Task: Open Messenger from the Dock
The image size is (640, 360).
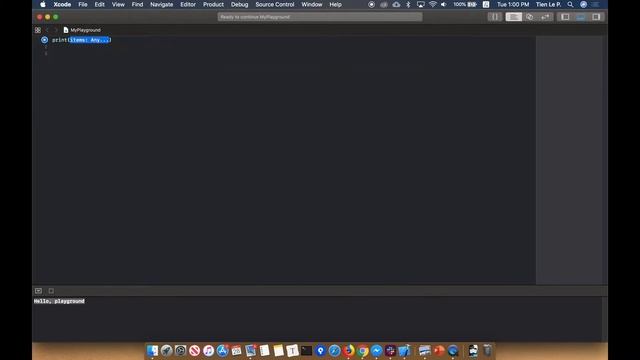Action: 376,351
